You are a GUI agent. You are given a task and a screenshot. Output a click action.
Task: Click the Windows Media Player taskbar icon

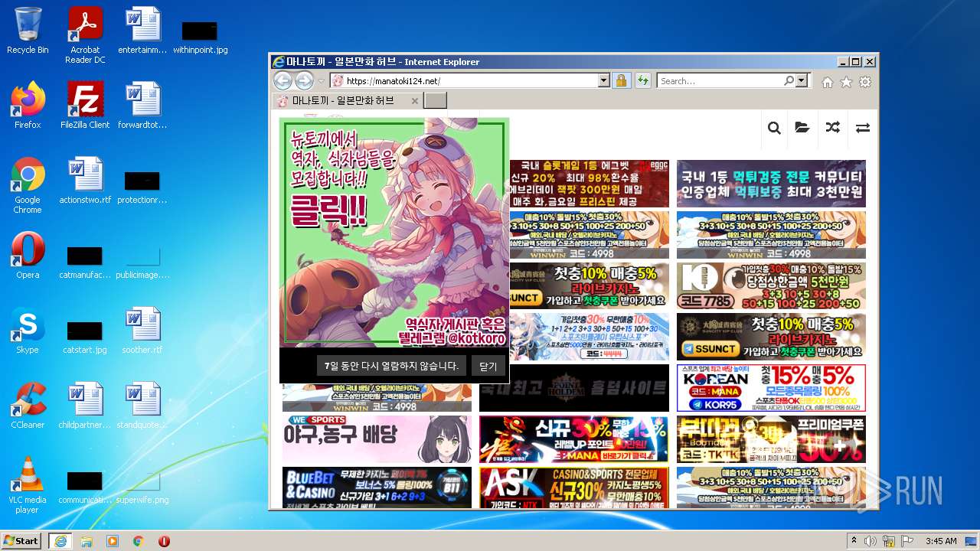click(113, 541)
